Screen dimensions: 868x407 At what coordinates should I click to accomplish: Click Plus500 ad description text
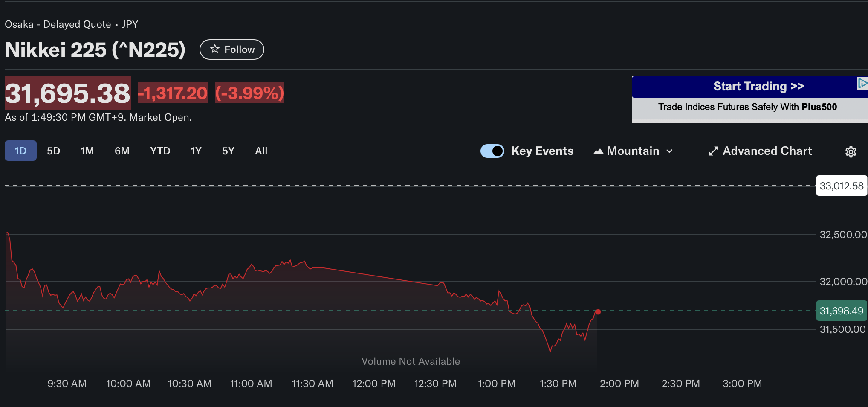[x=747, y=107]
